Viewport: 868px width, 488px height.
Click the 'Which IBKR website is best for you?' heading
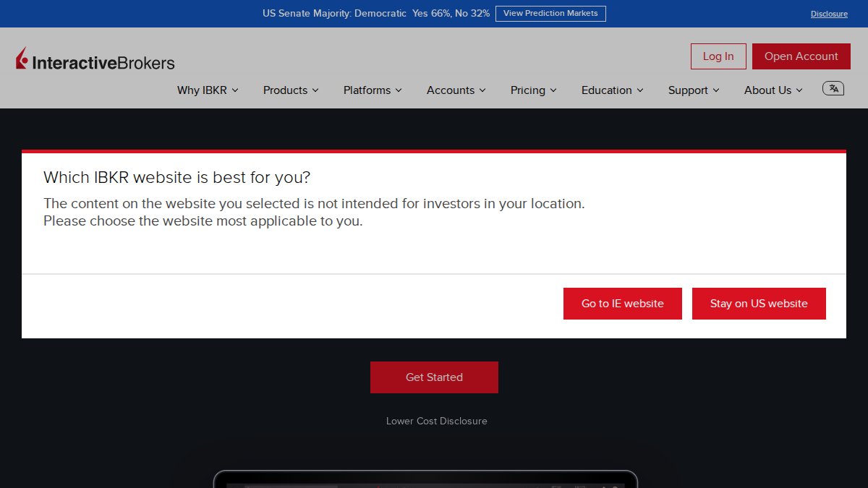pos(176,177)
